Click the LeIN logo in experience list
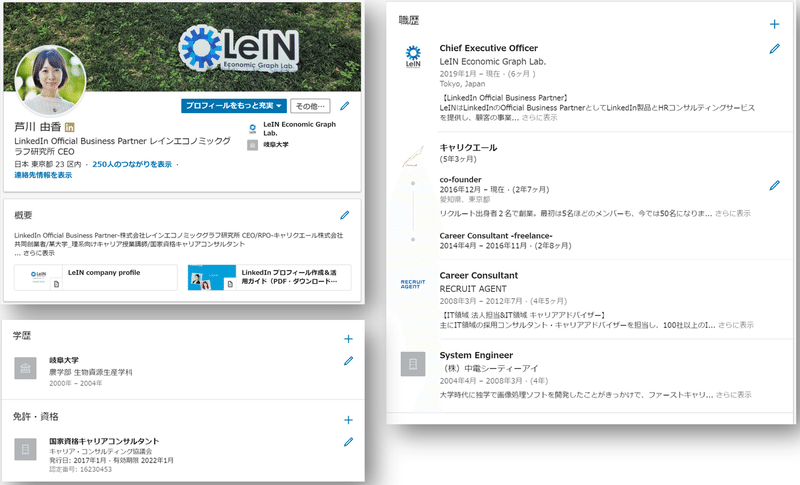 click(x=413, y=56)
